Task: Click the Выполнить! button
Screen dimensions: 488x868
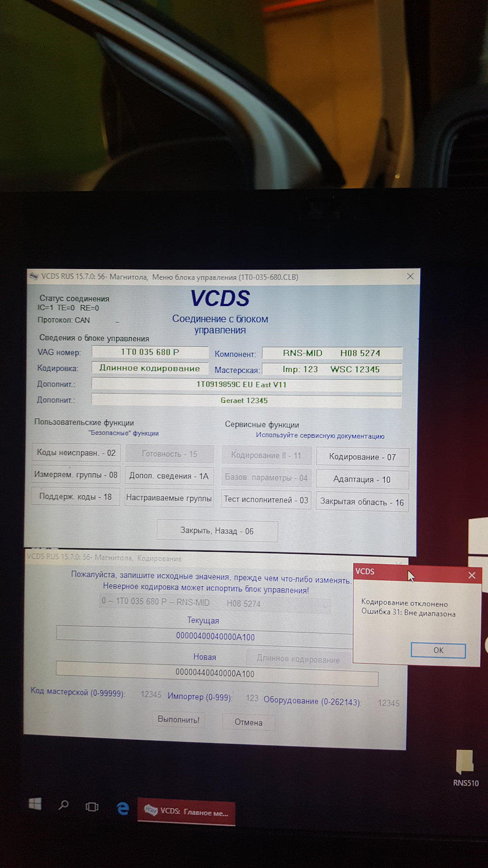Action: pos(178,720)
